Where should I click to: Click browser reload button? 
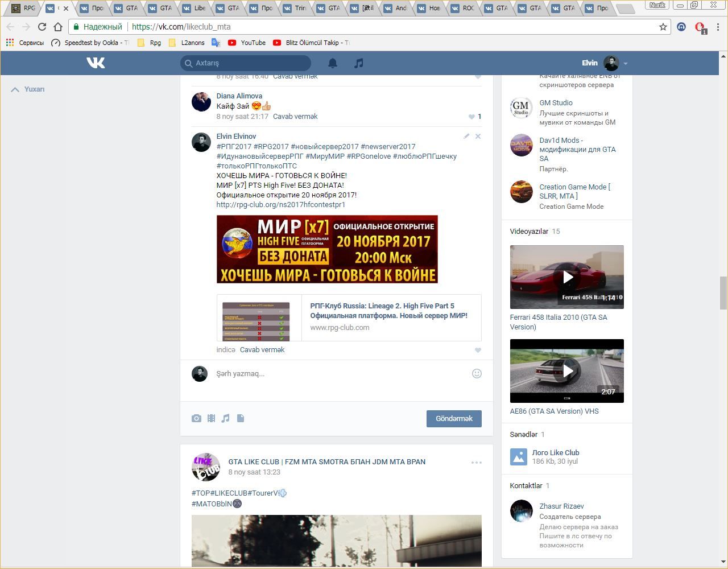(42, 27)
